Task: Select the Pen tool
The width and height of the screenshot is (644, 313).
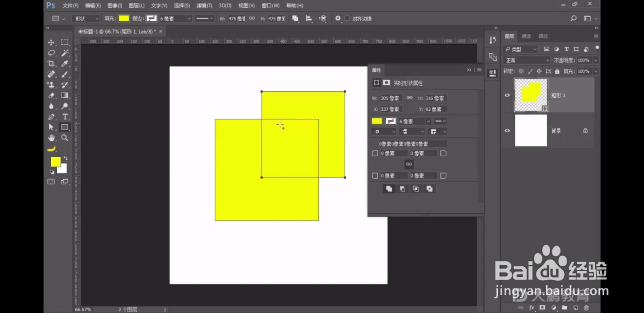Action: click(x=51, y=117)
